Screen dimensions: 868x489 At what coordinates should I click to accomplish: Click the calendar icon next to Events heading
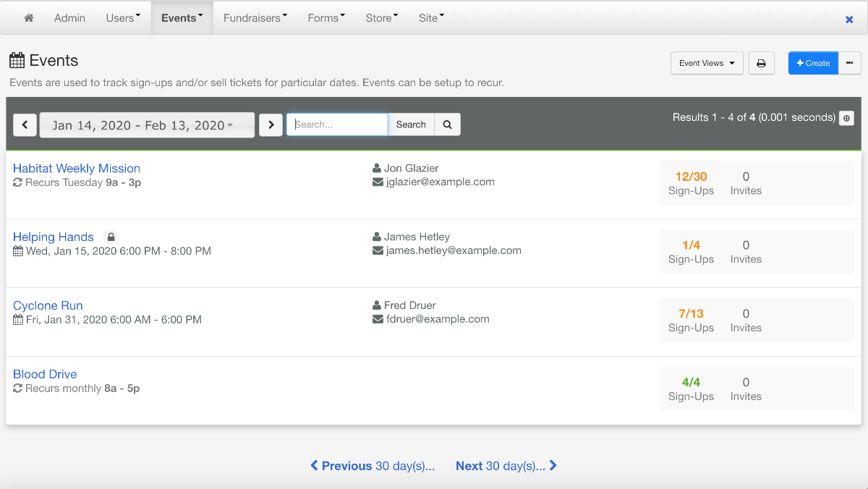coord(17,60)
